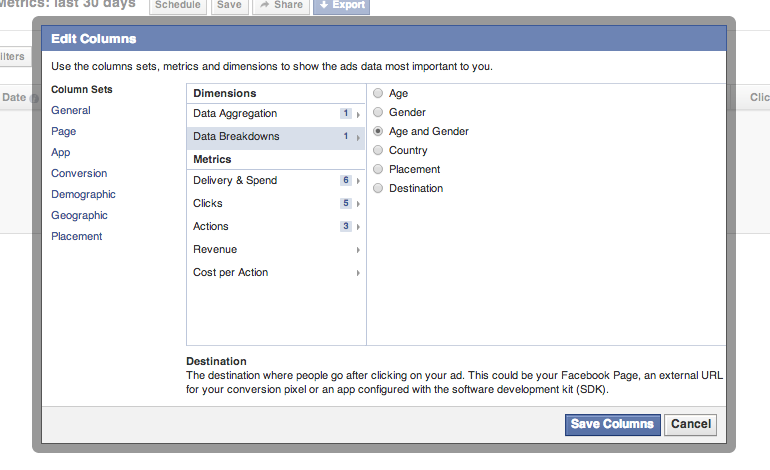Click the Share arrow icon
The height and width of the screenshot is (470, 770).
pyautogui.click(x=265, y=5)
